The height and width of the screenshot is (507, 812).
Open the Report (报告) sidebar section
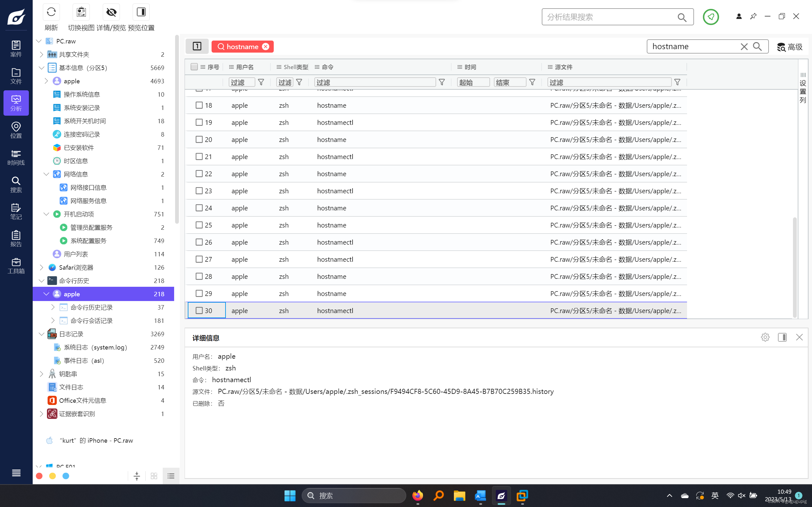coord(16,239)
